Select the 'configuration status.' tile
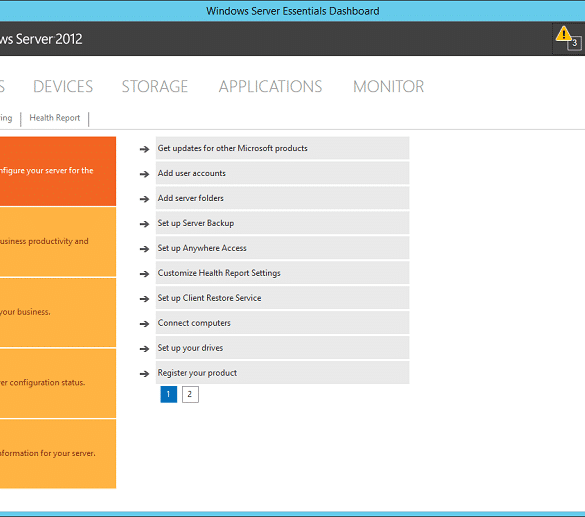This screenshot has width=585, height=517. click(58, 383)
